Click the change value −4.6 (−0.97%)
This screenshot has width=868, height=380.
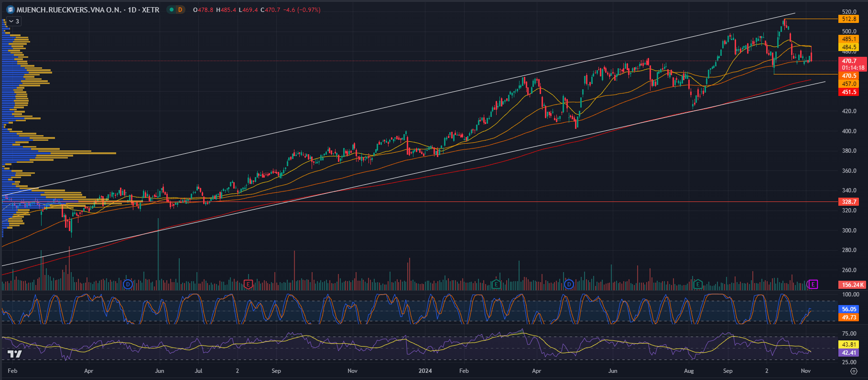(302, 10)
